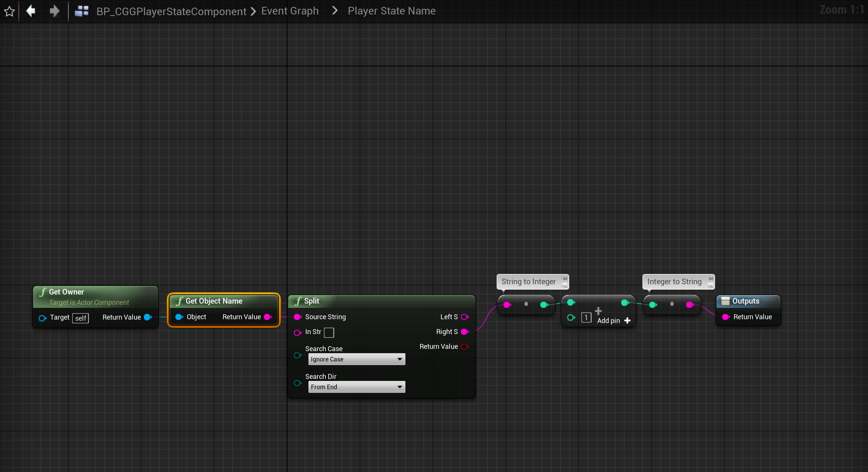Image resolution: width=868 pixels, height=472 pixels.
Task: Click the Outputs node icon
Action: coord(725,301)
